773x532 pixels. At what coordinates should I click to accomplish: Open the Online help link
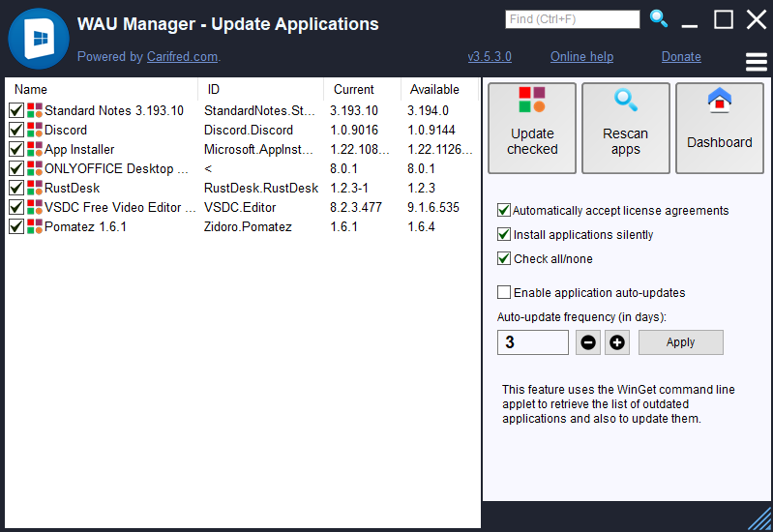point(581,57)
